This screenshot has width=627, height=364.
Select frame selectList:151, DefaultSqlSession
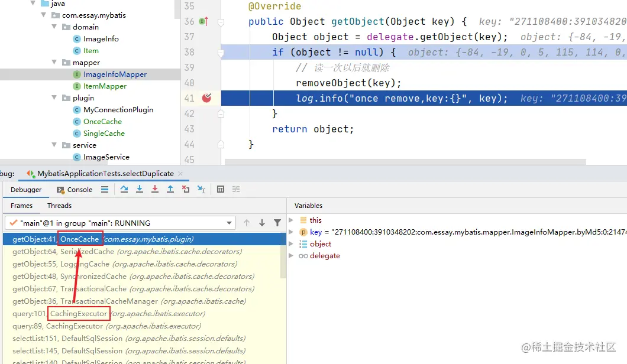[x=144, y=339]
